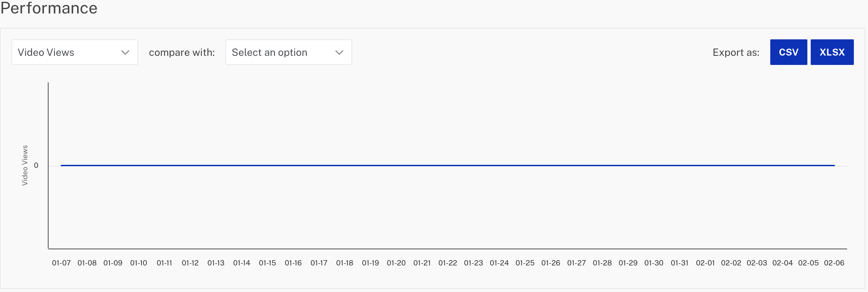Click the data point above 01-15
The height and width of the screenshot is (292, 868).
coord(267,165)
